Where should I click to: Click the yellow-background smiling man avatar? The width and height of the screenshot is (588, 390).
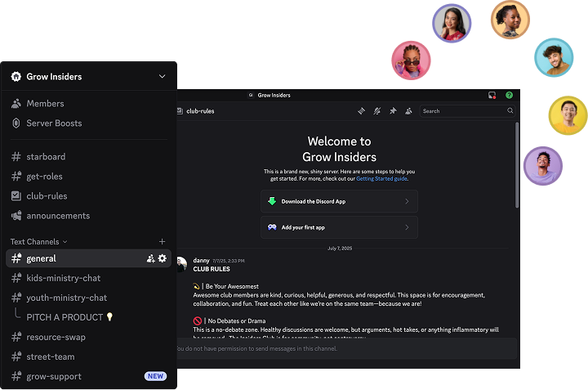[x=568, y=115]
